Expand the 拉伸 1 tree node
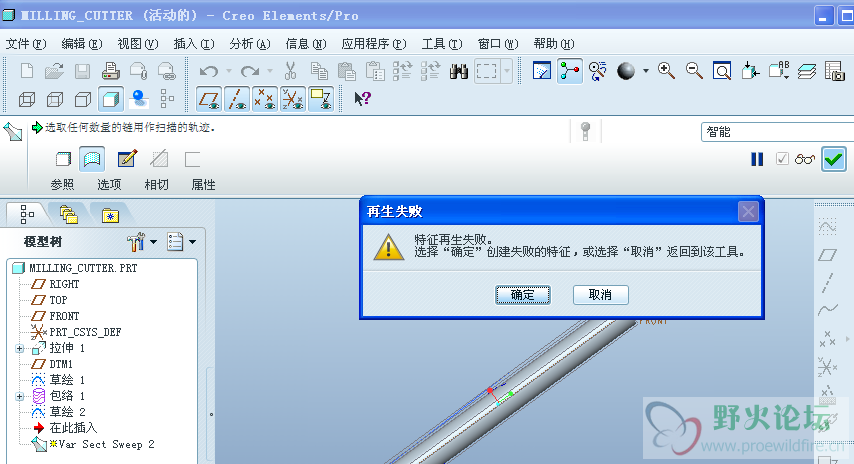The image size is (854, 464). coord(20,349)
